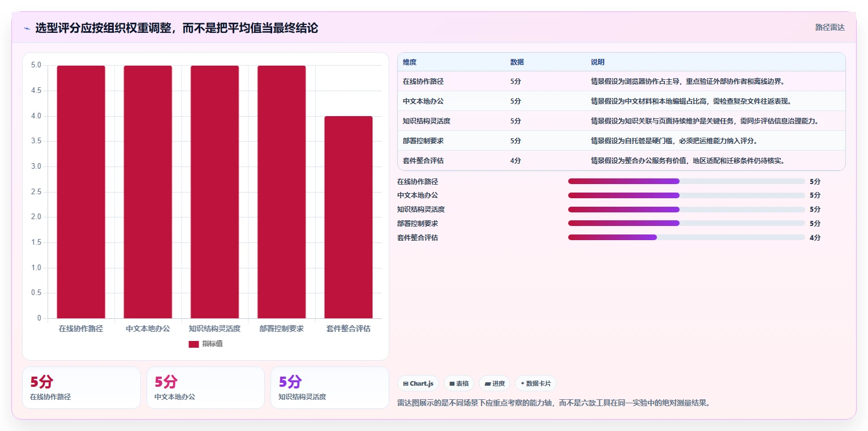The height and width of the screenshot is (431, 868).
Task: Click the x-axis label 在线协作路径
Action: 81,328
